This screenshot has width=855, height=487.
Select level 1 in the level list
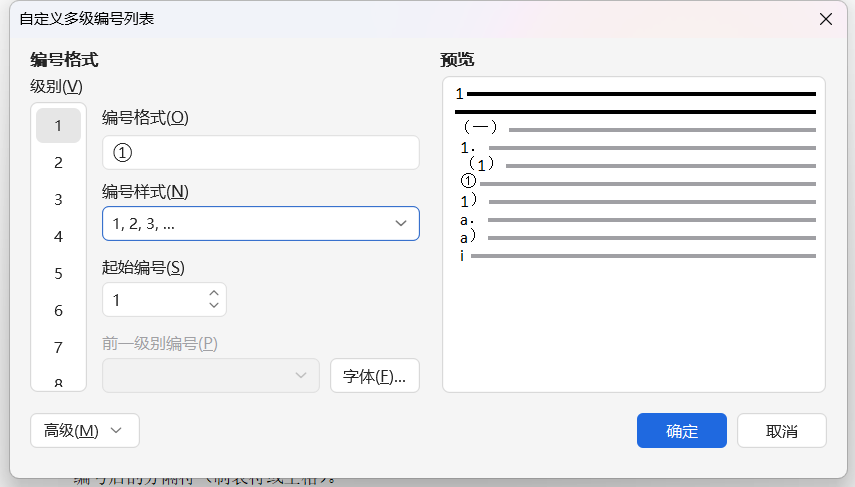coord(58,126)
